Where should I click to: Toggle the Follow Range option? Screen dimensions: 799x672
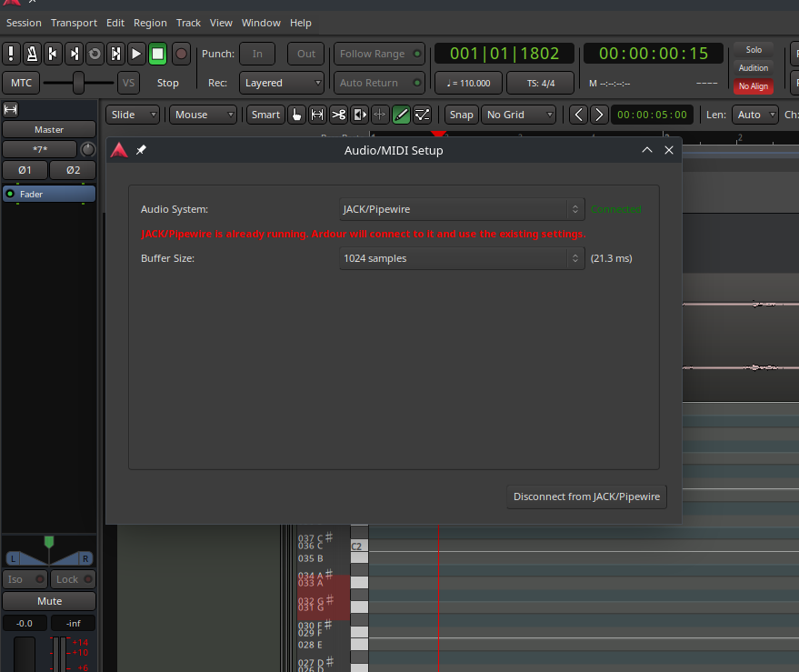[x=379, y=54]
